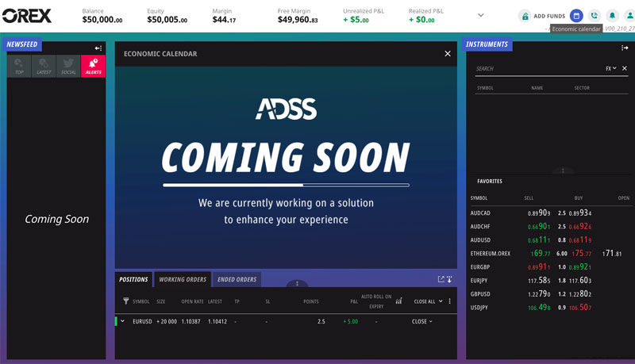The image size is (635, 364).
Task: Open the Close All dropdown
Action: click(428, 301)
